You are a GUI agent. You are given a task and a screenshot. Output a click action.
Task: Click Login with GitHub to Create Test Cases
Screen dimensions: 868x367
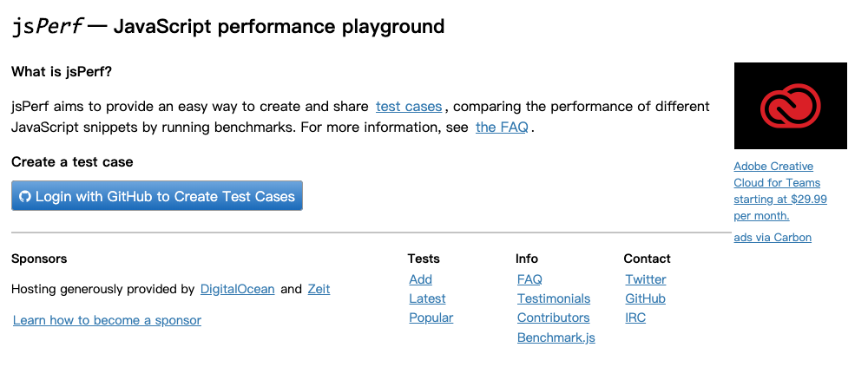(x=157, y=196)
